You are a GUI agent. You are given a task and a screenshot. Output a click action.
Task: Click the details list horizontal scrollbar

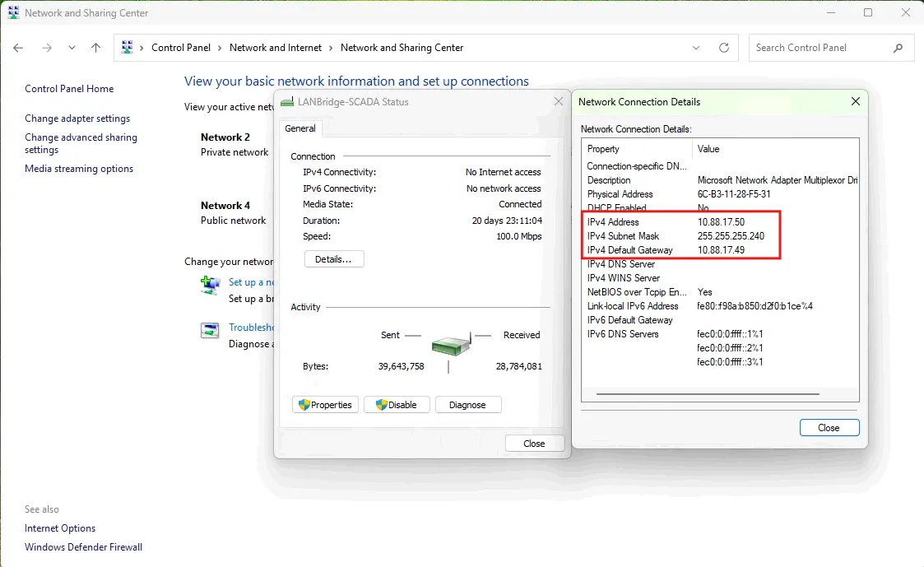(708, 393)
